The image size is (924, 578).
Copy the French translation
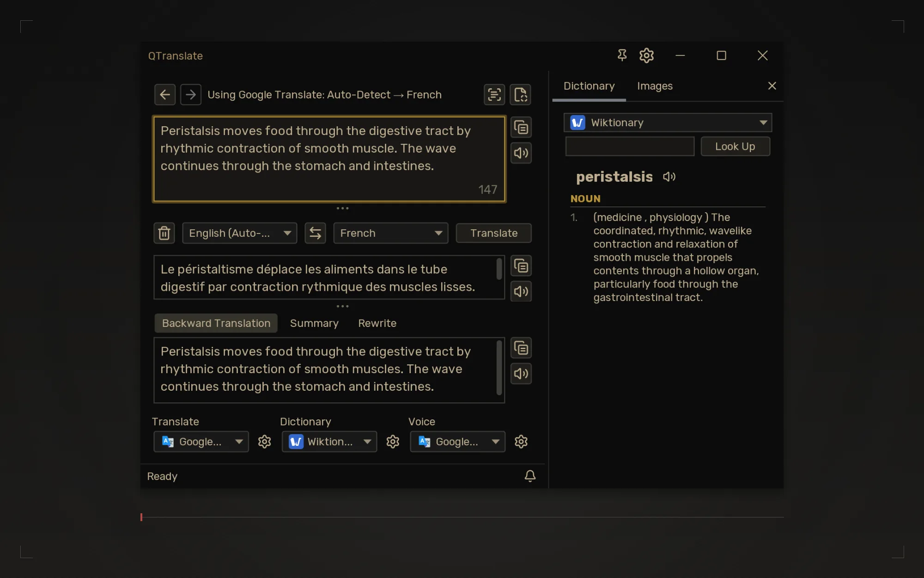(521, 266)
